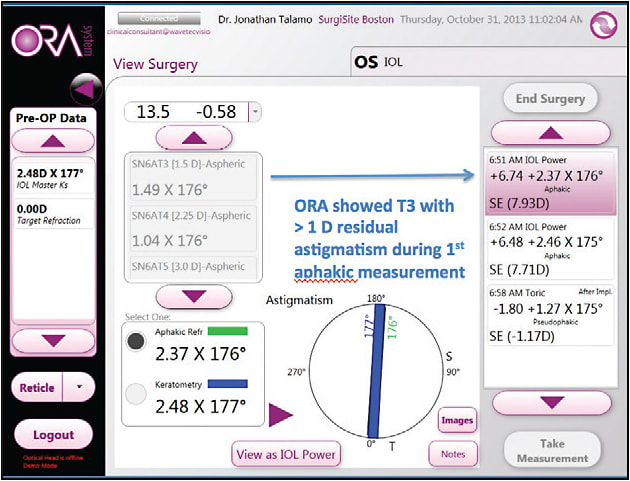The height and width of the screenshot is (481, 630).
Task: Click the date and time text
Action: coord(491,20)
